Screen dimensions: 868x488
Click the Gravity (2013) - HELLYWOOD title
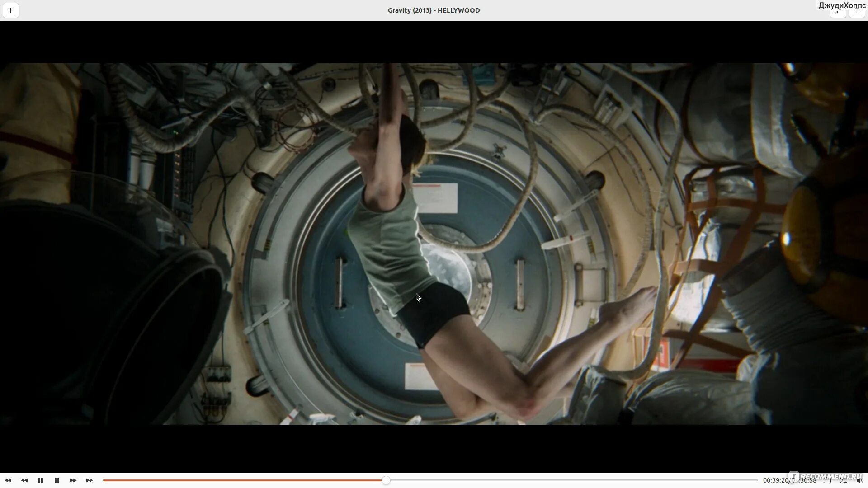[x=434, y=10]
